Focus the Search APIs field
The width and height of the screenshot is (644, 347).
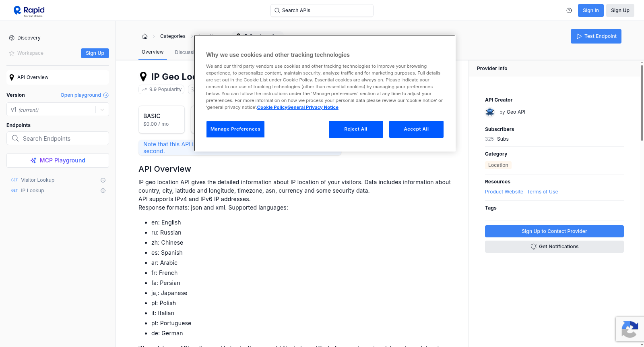[322, 10]
